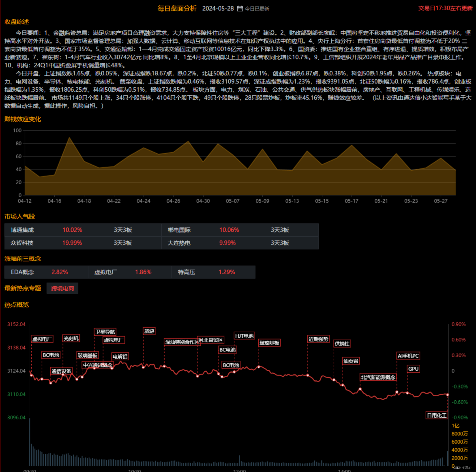Select the AI手机PC chart marker
The width and height of the screenshot is (476, 472).
pyautogui.click(x=408, y=356)
